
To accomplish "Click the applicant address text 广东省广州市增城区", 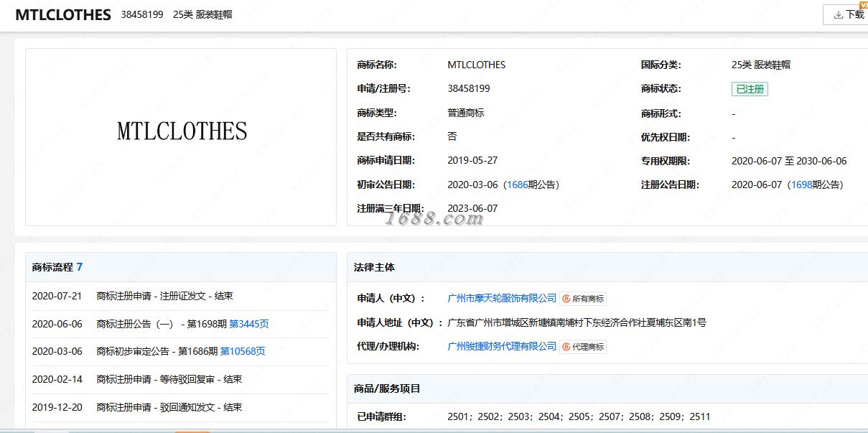I will [x=577, y=322].
